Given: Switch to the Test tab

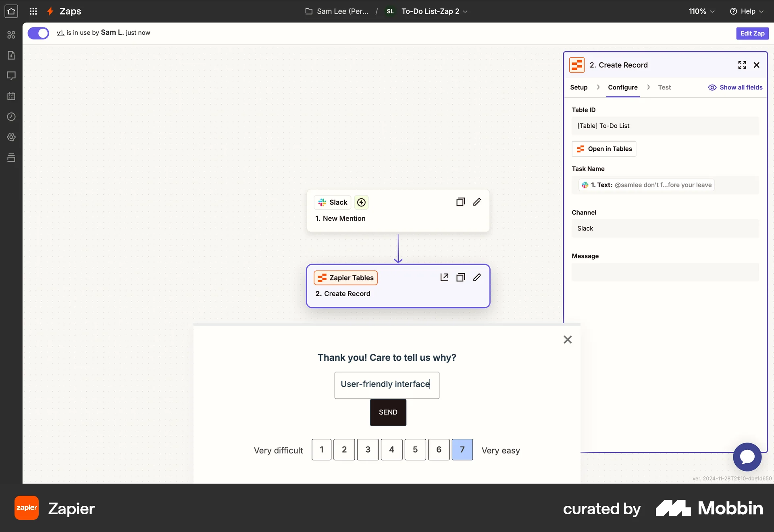Looking at the screenshot, I should tap(664, 87).
